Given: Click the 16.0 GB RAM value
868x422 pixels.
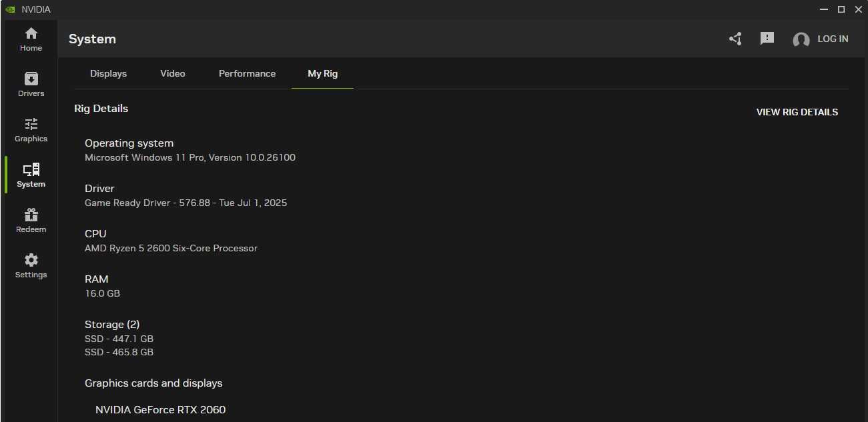Looking at the screenshot, I should (102, 293).
